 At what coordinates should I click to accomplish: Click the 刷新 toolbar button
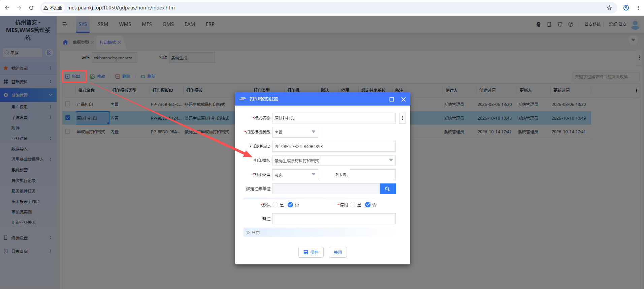tap(148, 77)
